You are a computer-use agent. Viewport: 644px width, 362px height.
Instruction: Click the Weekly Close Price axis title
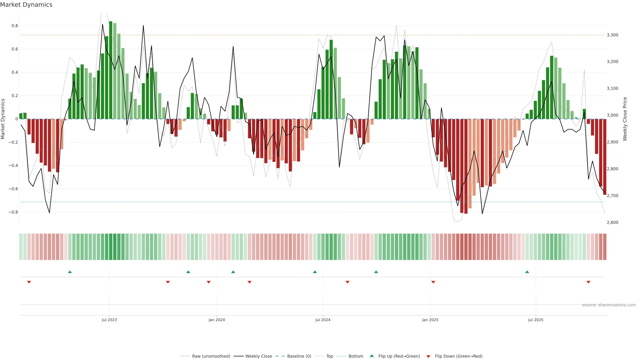625,119
